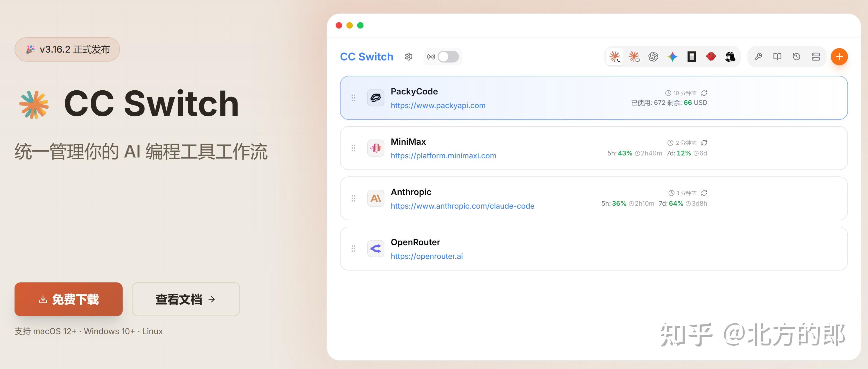Refresh Anthropic usage quota

tap(704, 193)
